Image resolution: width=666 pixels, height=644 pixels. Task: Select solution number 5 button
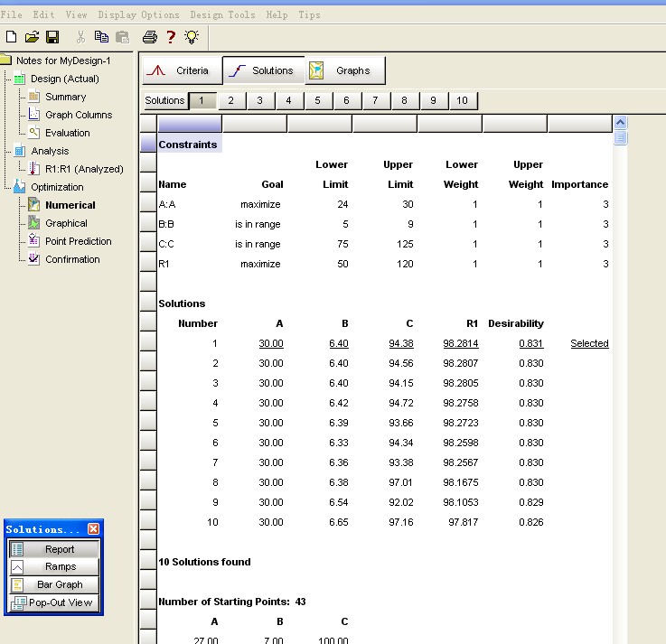[317, 100]
